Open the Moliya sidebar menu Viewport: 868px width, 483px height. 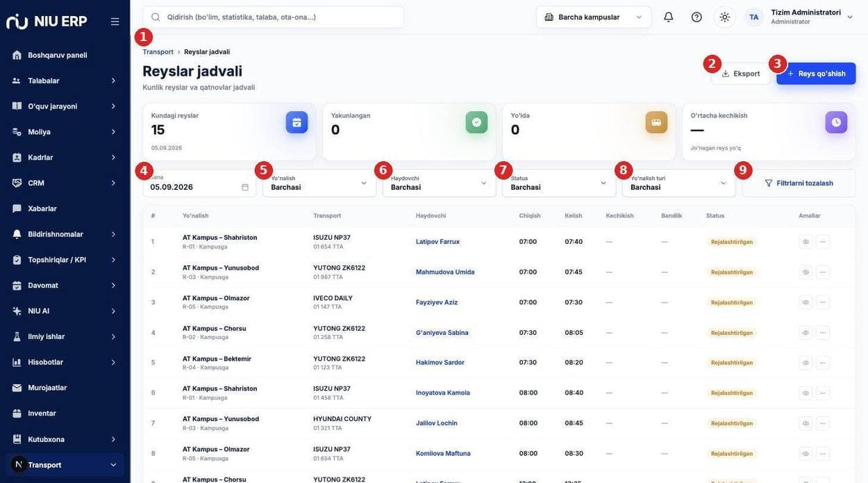pos(65,132)
